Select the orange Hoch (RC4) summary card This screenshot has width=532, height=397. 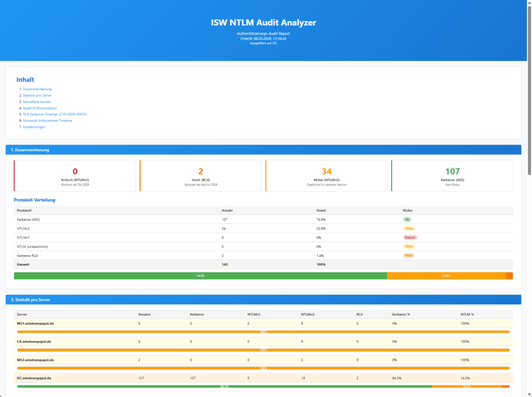(x=201, y=176)
